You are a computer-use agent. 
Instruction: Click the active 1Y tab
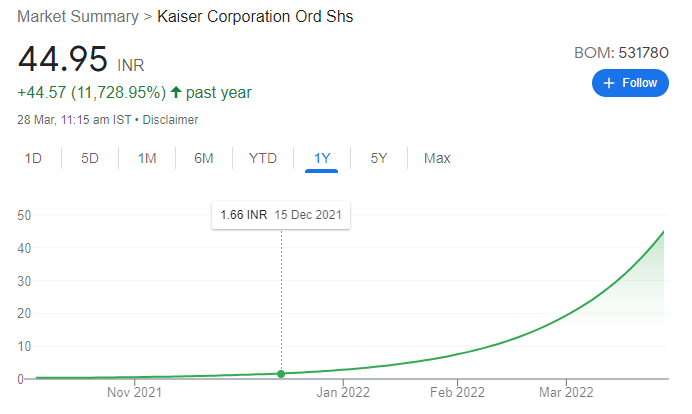(322, 158)
